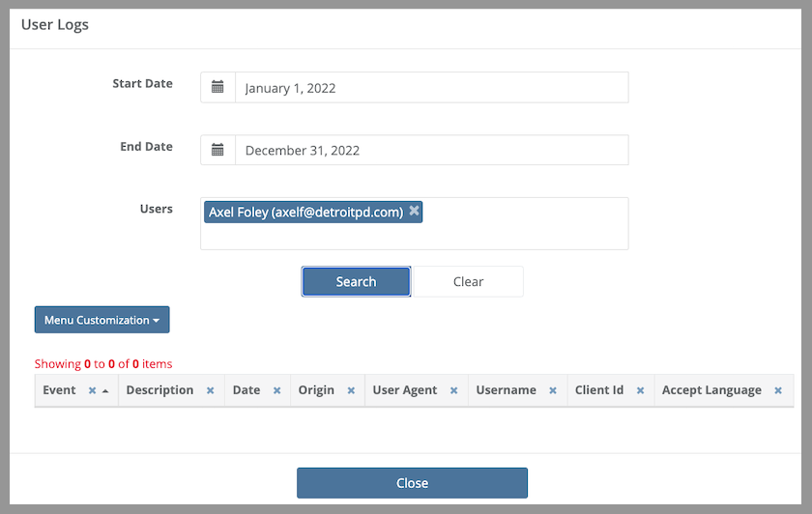This screenshot has width=812, height=514.
Task: Edit the End Date field
Action: coord(432,150)
